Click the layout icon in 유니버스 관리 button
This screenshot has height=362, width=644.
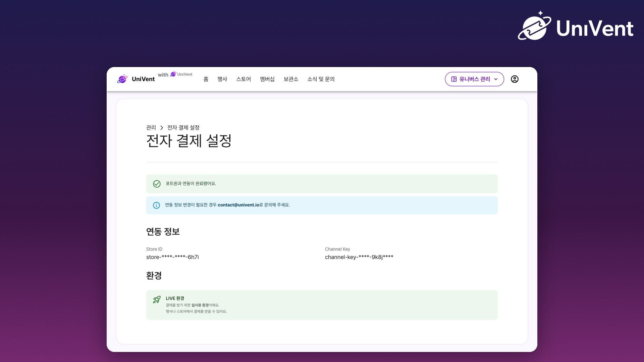454,79
